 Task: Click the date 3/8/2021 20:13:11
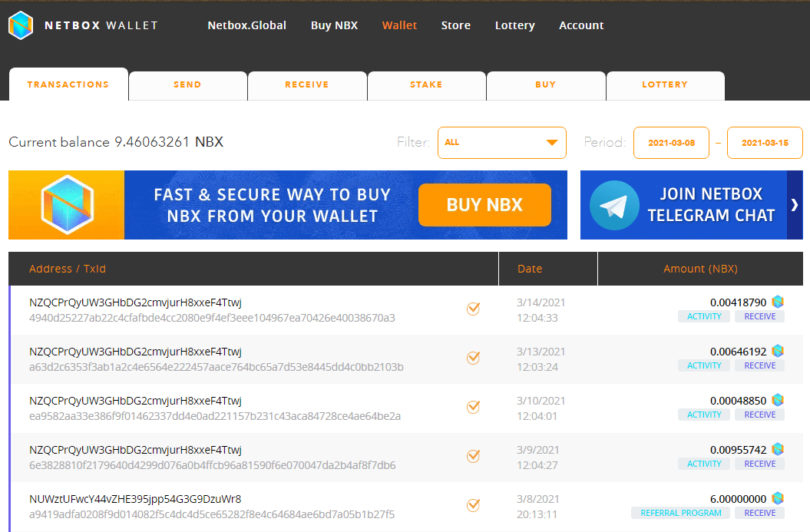click(x=537, y=507)
